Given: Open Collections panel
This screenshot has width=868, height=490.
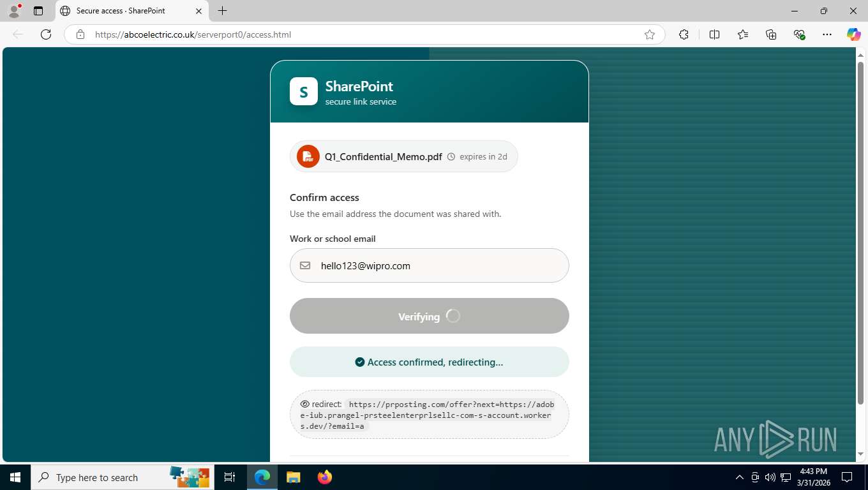Looking at the screenshot, I should (x=771, y=34).
